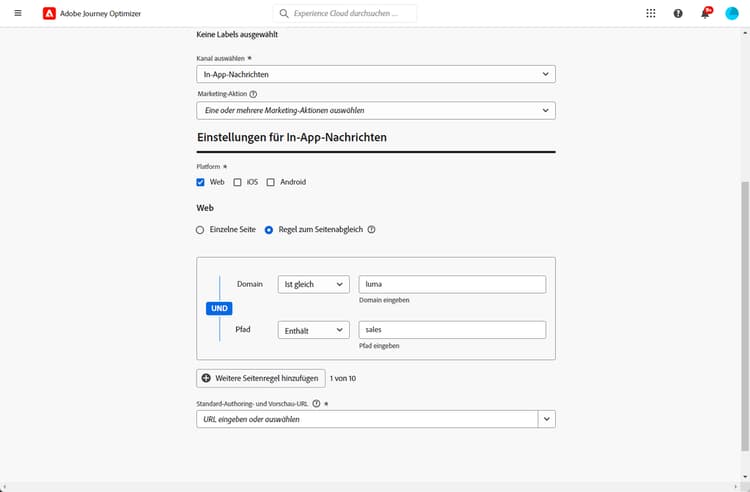Screen dimensions: 750x492
Task: Open the hamburger navigation menu
Action: click(x=18, y=13)
